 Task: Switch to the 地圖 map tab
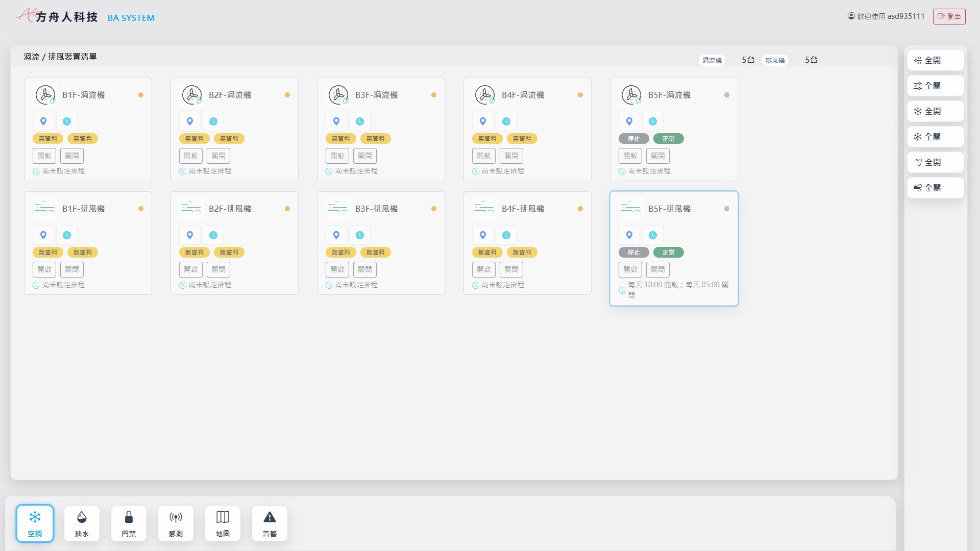click(223, 523)
